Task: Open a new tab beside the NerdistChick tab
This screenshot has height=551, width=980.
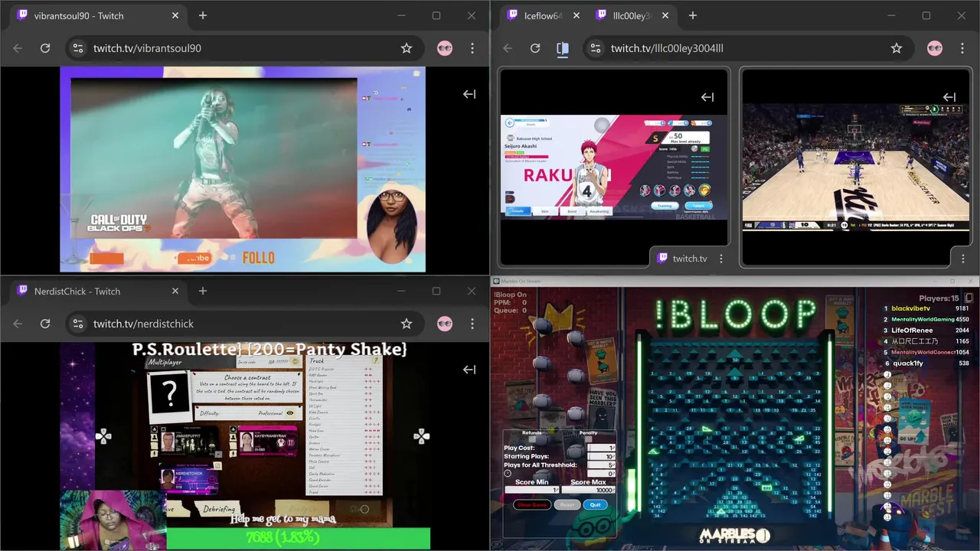Action: 203,291
